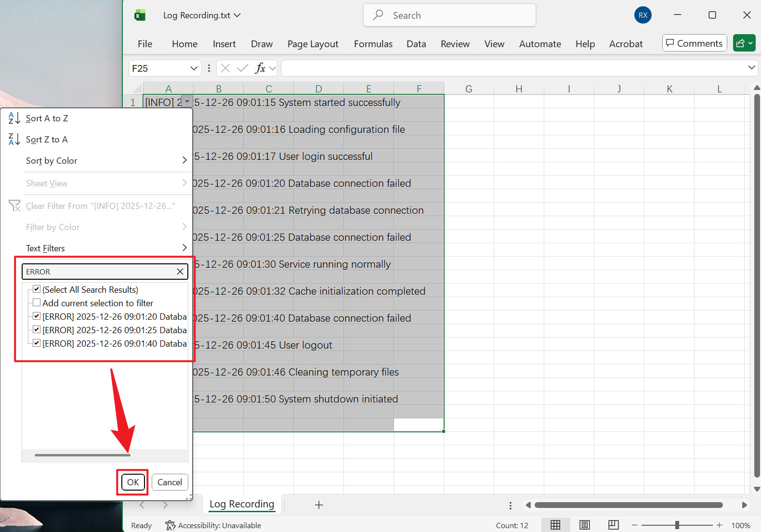Viewport: 761px width, 532px height.
Task: Toggle Select All Search Results checkbox
Action: tap(37, 289)
